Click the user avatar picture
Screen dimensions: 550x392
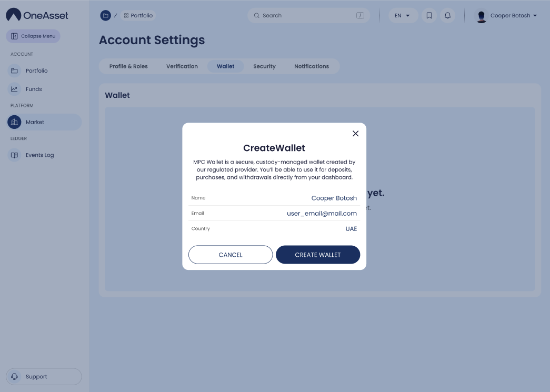481,16
